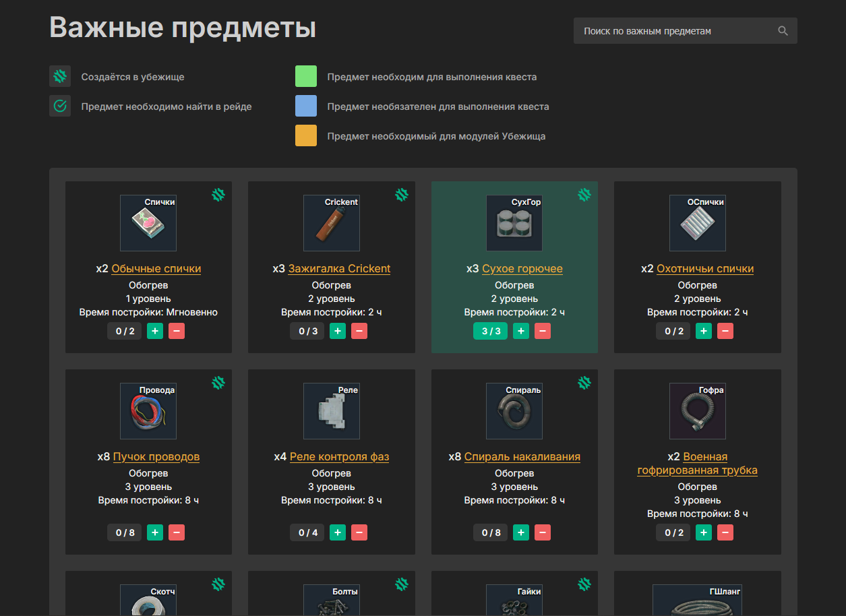Open the 'Спираль накаливания' item link
Image resolution: width=846 pixels, height=616 pixels.
[x=522, y=456]
